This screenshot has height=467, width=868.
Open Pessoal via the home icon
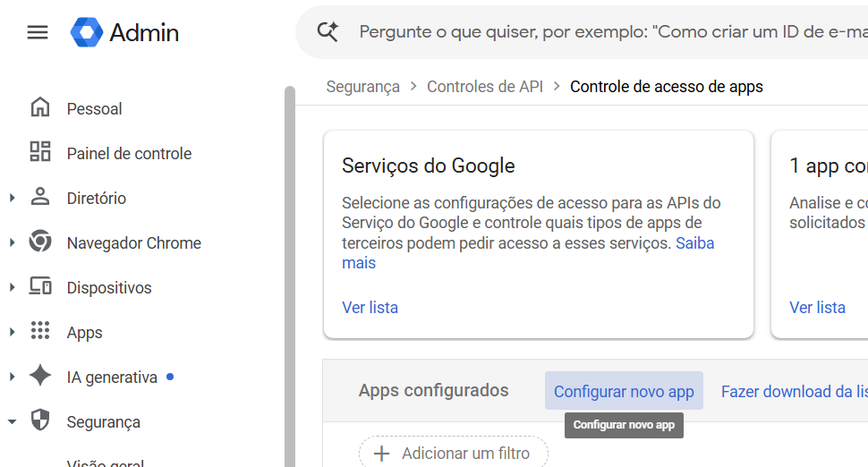pos(40,108)
